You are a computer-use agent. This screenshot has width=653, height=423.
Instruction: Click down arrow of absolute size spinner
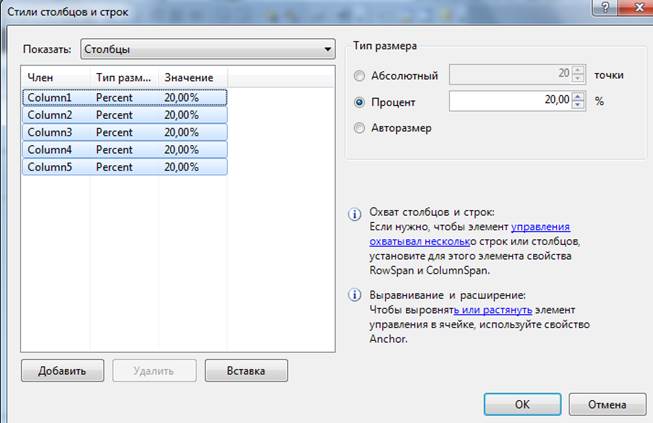point(578,78)
